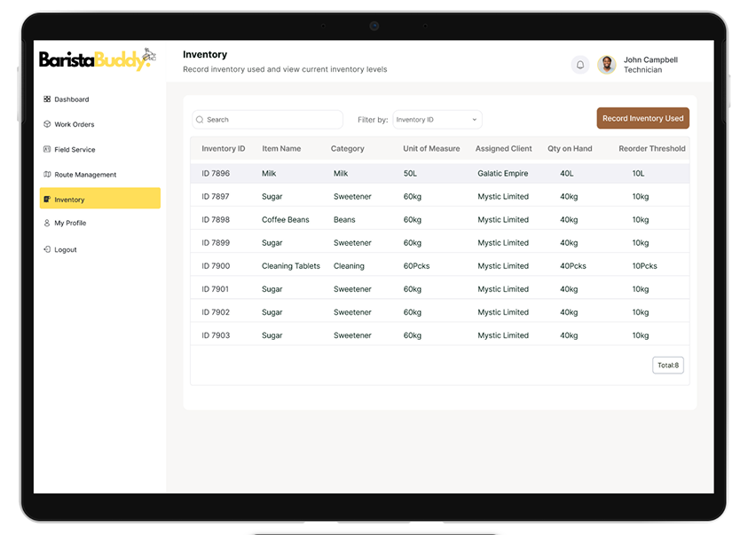Select the ID 7896 Milk row
Image resolution: width=756 pixels, height=535 pixels.
(439, 174)
